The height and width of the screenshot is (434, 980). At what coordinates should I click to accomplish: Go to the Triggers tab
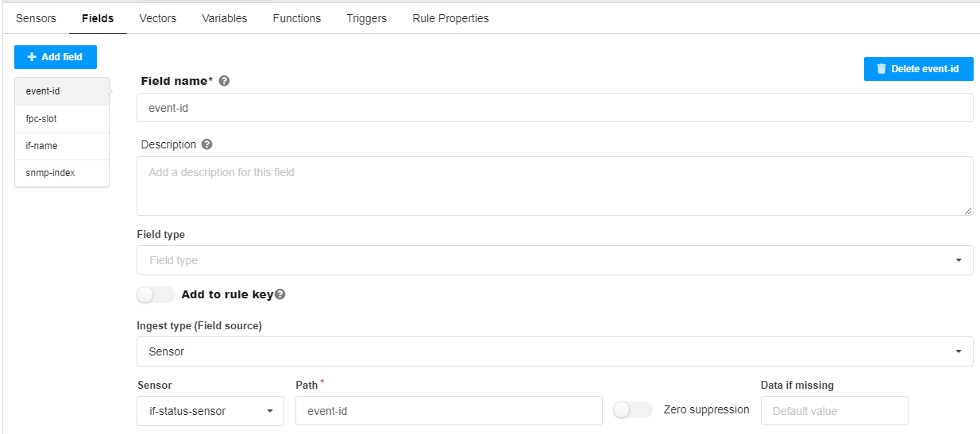pos(366,18)
